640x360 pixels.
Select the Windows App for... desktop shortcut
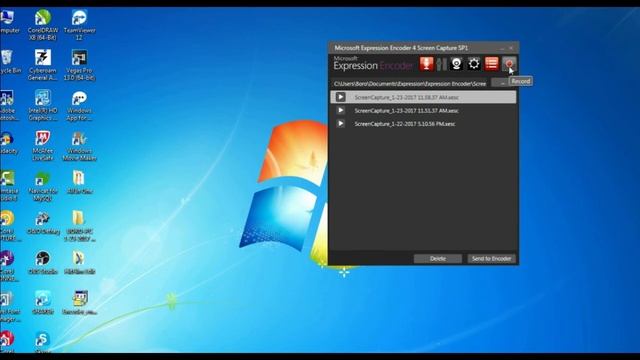(x=79, y=105)
